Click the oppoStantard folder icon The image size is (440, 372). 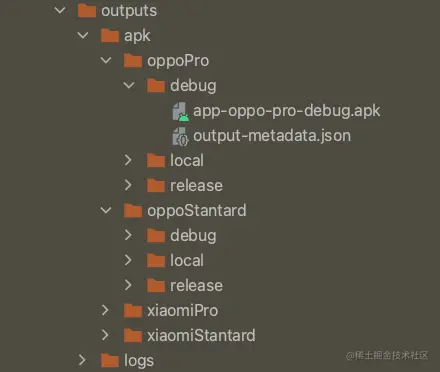[x=133, y=211]
